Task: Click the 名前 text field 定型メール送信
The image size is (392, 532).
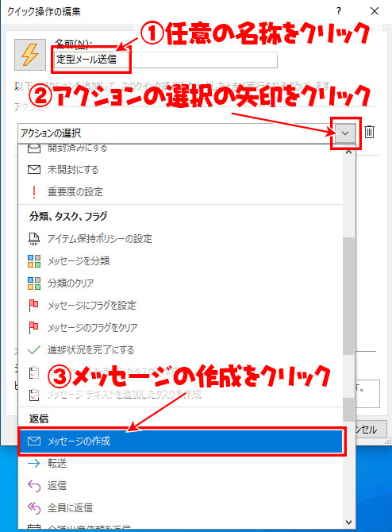Action: (166, 60)
